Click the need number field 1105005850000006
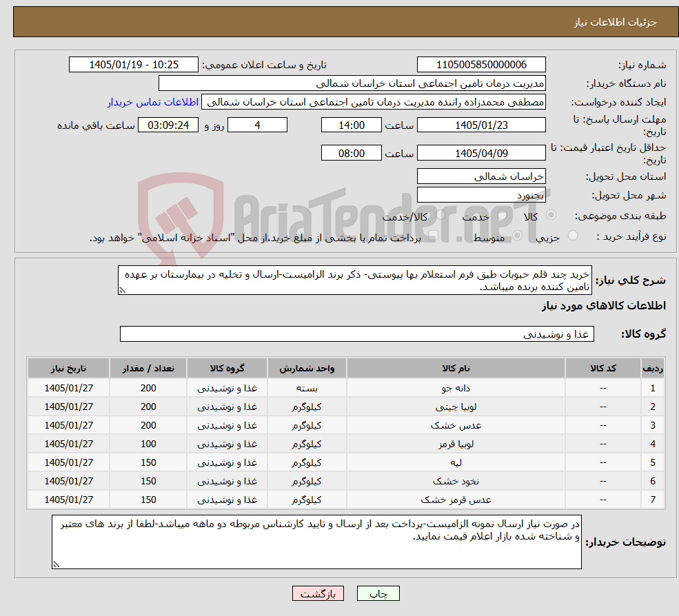 481,65
